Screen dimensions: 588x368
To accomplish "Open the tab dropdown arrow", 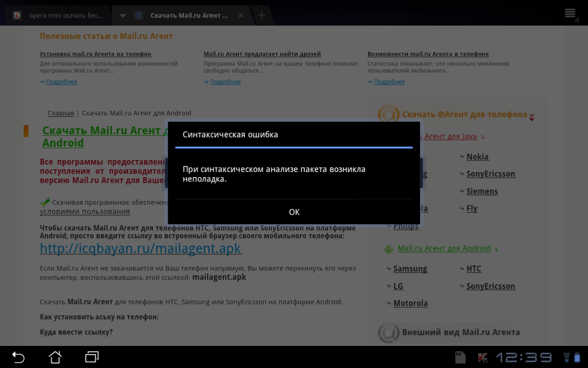I will tap(123, 16).
